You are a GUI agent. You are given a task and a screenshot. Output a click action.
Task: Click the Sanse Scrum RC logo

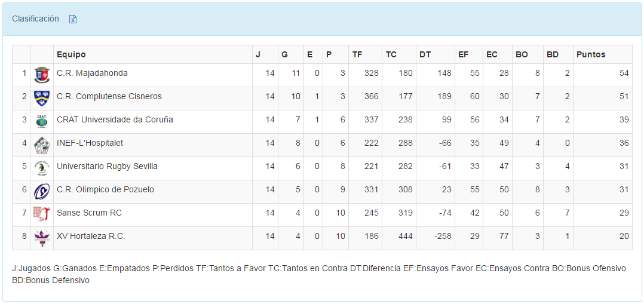coord(42,214)
